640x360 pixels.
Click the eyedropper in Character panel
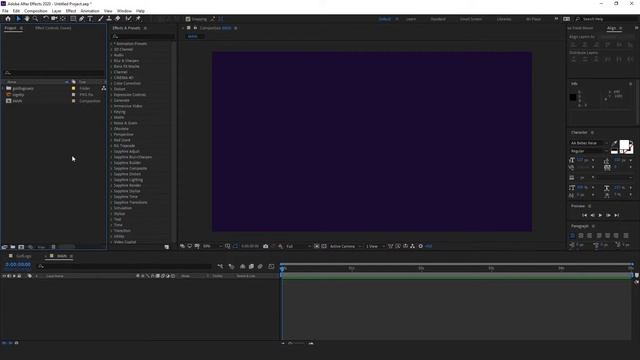[614, 144]
